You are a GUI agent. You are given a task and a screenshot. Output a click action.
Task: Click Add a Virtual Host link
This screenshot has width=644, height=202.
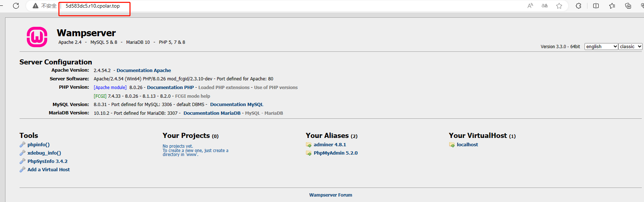49,169
